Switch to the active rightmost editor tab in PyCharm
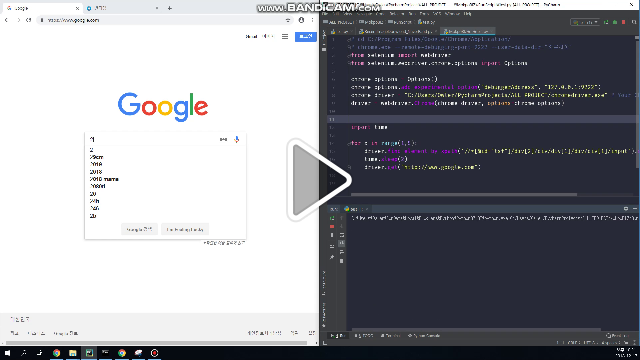The width and height of the screenshot is (640, 360). [x=467, y=31]
